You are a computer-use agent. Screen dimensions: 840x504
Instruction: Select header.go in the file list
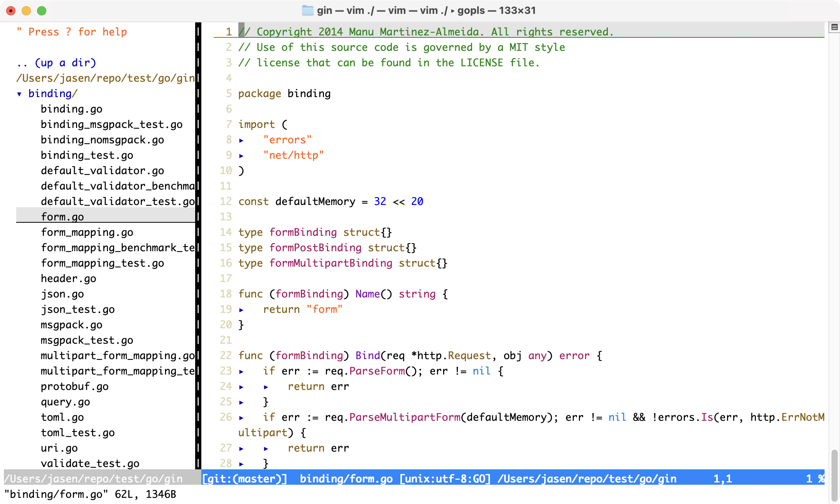(x=69, y=279)
